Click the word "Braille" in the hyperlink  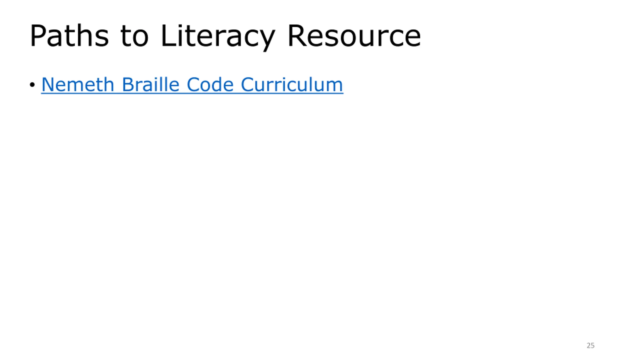(x=151, y=84)
